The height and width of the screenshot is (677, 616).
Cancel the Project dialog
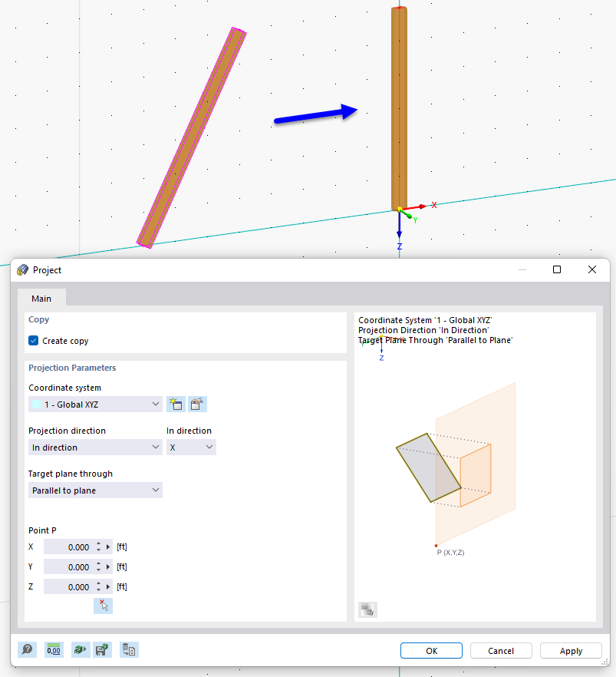(x=501, y=650)
